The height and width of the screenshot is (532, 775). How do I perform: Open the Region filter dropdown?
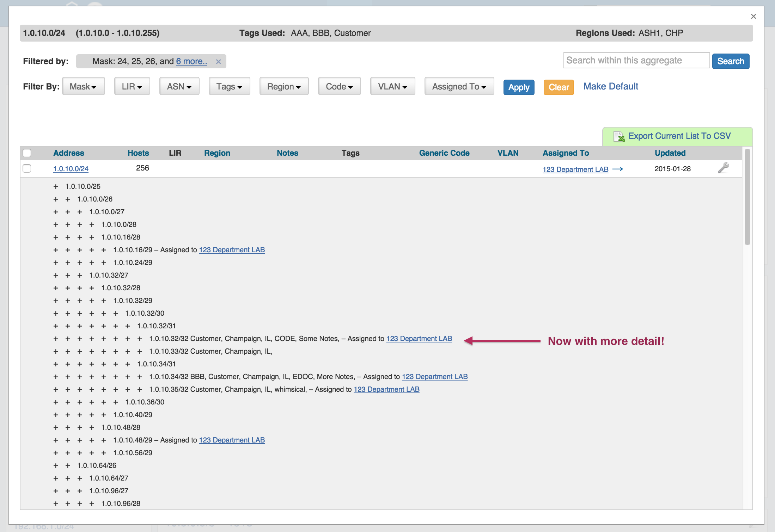(284, 86)
